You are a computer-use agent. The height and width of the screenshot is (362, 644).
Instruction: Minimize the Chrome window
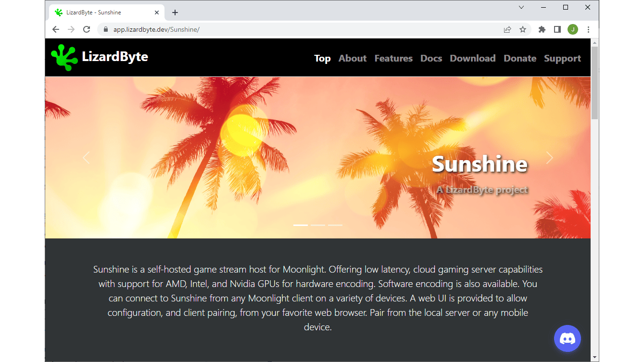point(543,7)
